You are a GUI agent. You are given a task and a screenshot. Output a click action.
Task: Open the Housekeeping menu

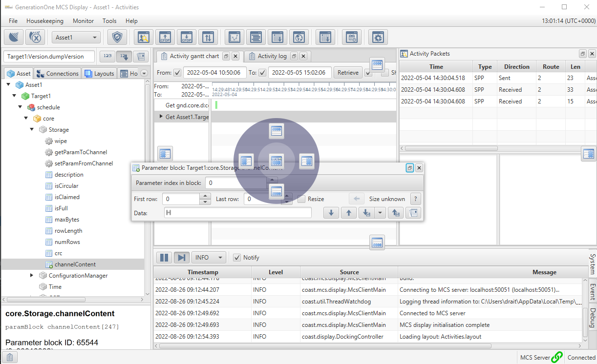coord(45,21)
